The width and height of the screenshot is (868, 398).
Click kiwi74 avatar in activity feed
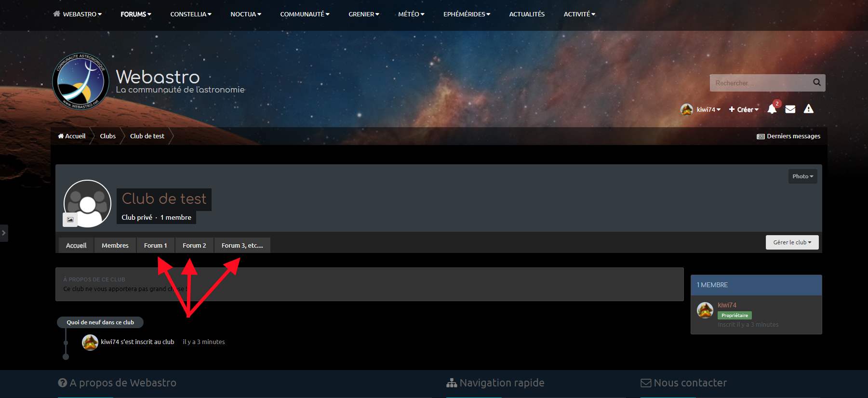pyautogui.click(x=90, y=342)
